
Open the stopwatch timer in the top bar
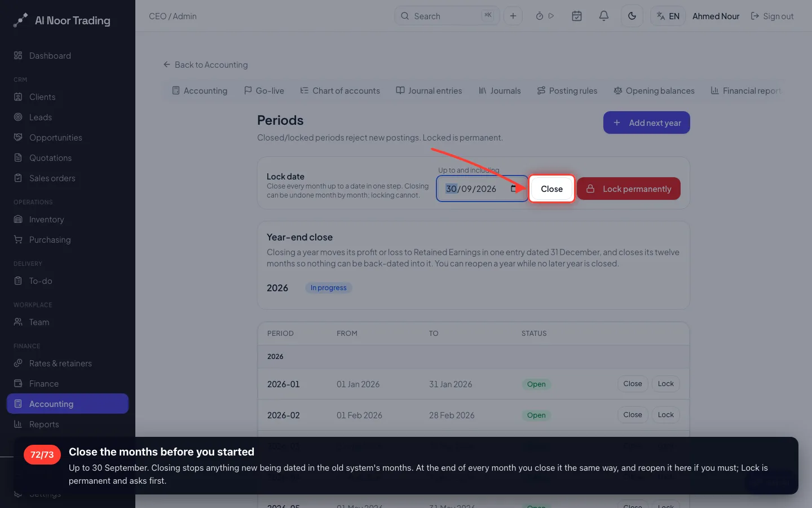click(x=540, y=16)
